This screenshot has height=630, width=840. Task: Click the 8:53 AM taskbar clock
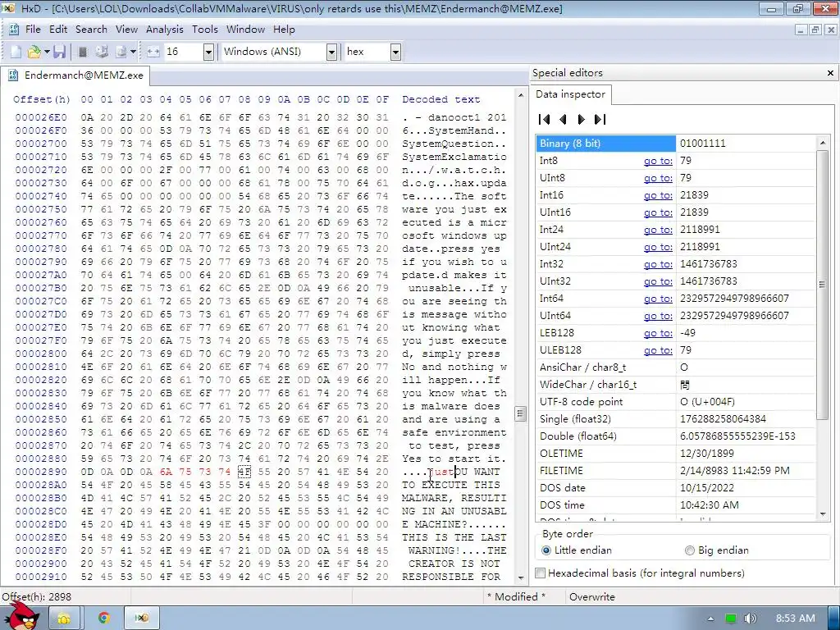coord(796,619)
